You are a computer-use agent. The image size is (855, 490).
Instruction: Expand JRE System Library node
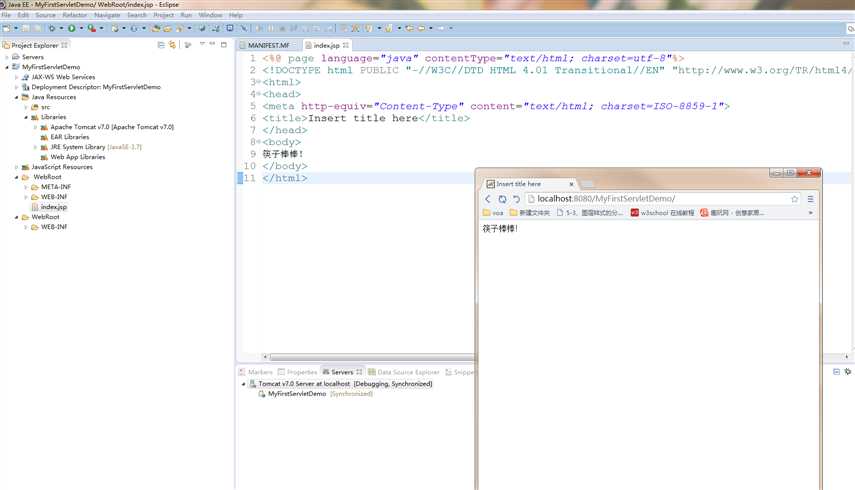coord(35,147)
